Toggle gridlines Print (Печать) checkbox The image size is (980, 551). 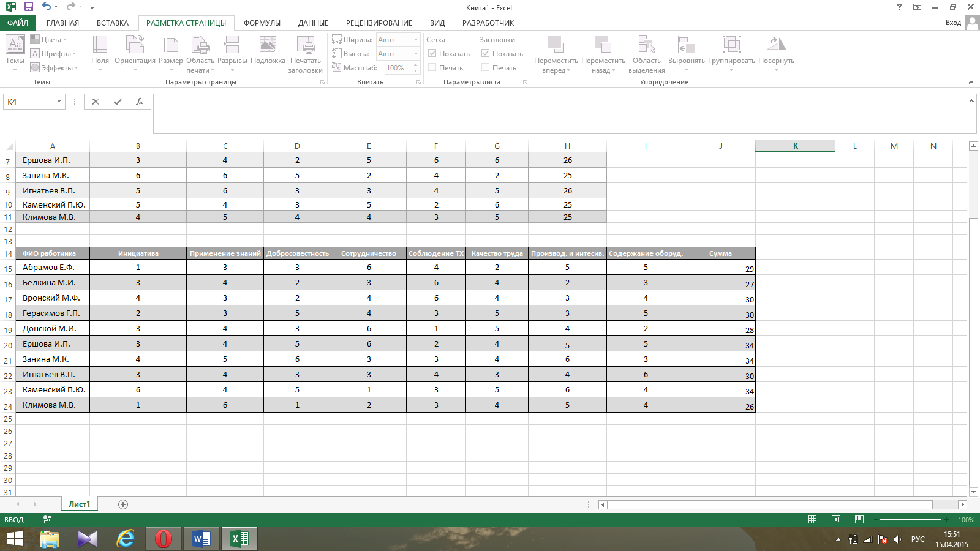pos(432,68)
